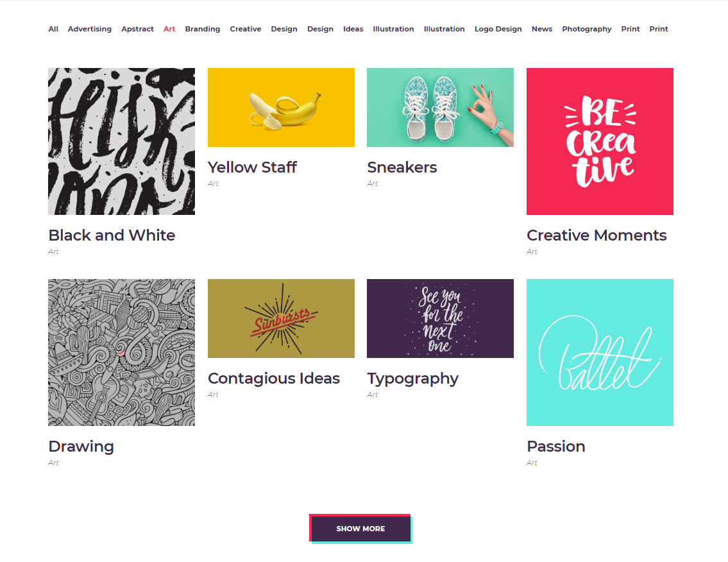
Task: Show All portfolio items
Action: [53, 29]
